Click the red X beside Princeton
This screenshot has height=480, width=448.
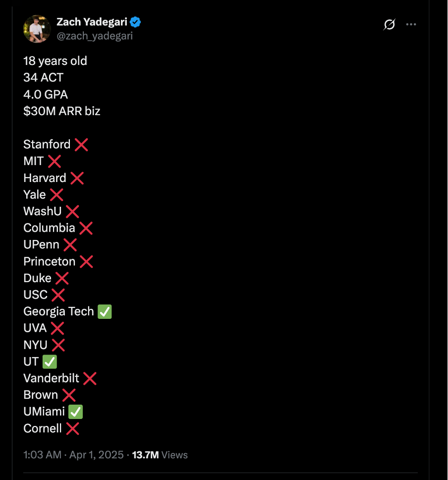point(86,262)
